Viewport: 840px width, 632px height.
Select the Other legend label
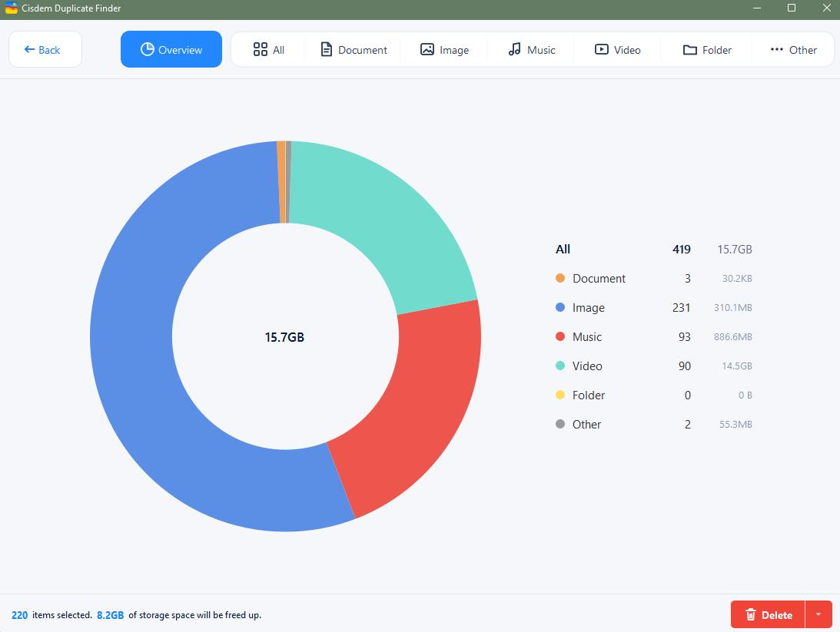pyautogui.click(x=586, y=425)
